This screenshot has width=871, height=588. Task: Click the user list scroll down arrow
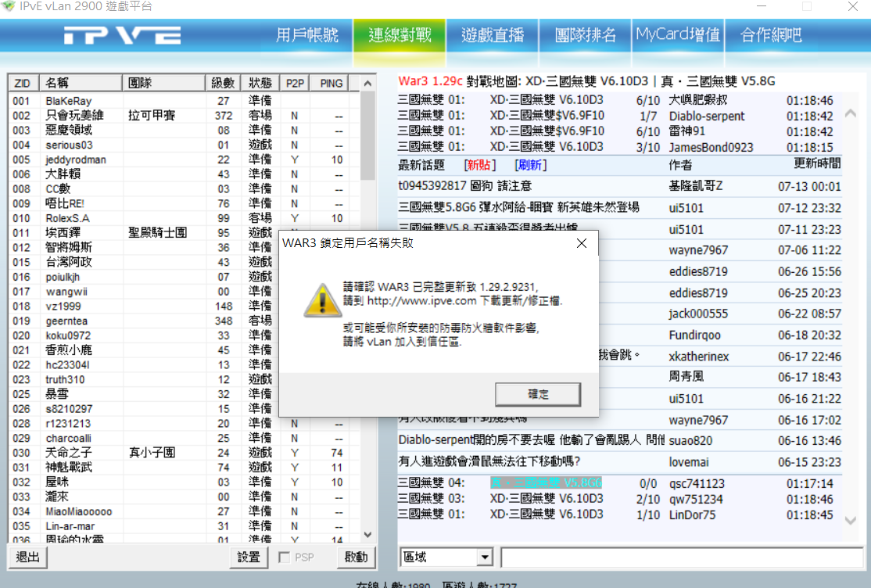367,535
